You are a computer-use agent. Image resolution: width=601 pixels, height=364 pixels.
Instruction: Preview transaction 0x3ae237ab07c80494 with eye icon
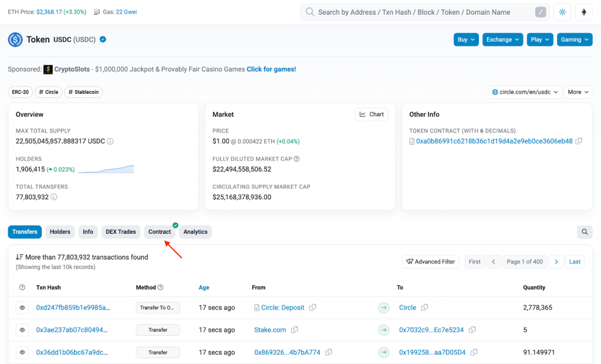(22, 330)
